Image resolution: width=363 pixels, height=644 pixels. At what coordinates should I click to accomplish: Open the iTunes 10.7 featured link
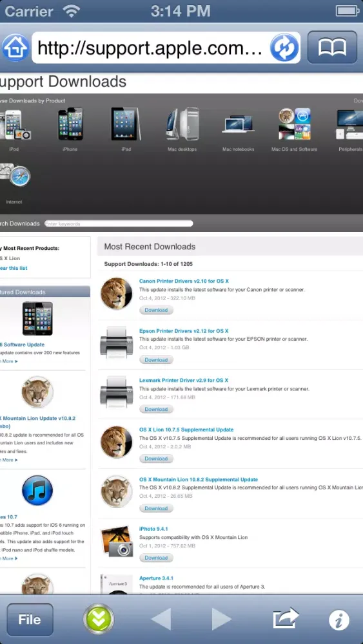pyautogui.click(x=8, y=516)
